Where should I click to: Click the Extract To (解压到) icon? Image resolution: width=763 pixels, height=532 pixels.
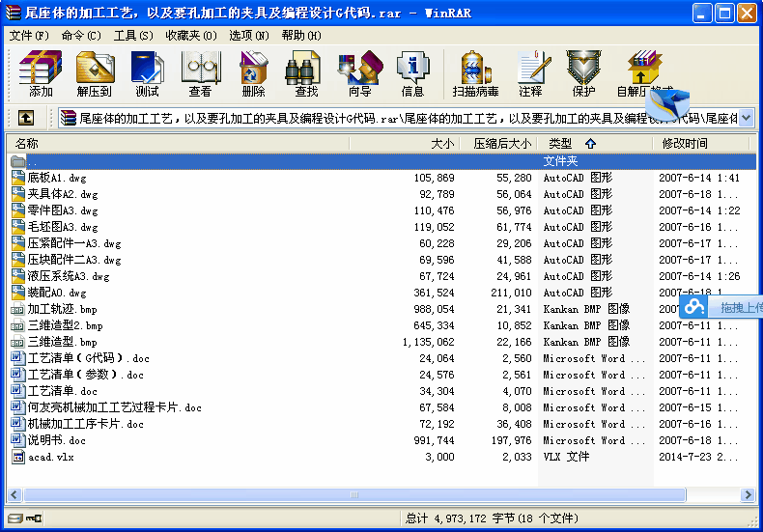pos(95,74)
